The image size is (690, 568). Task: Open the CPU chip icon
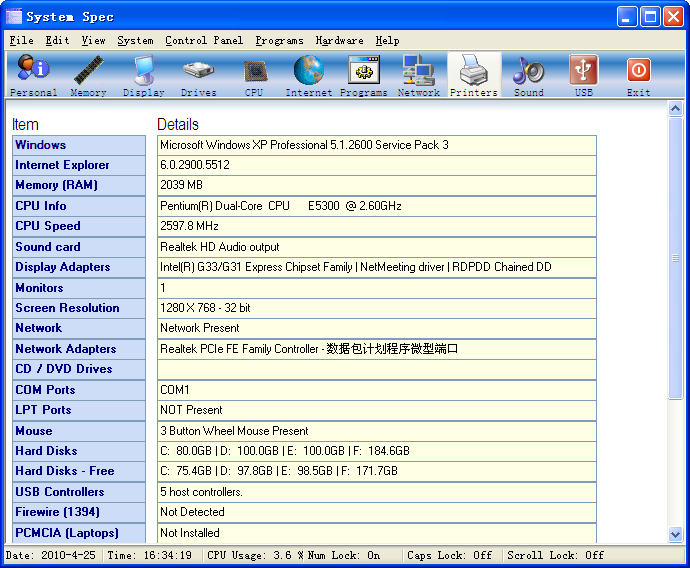[254, 75]
